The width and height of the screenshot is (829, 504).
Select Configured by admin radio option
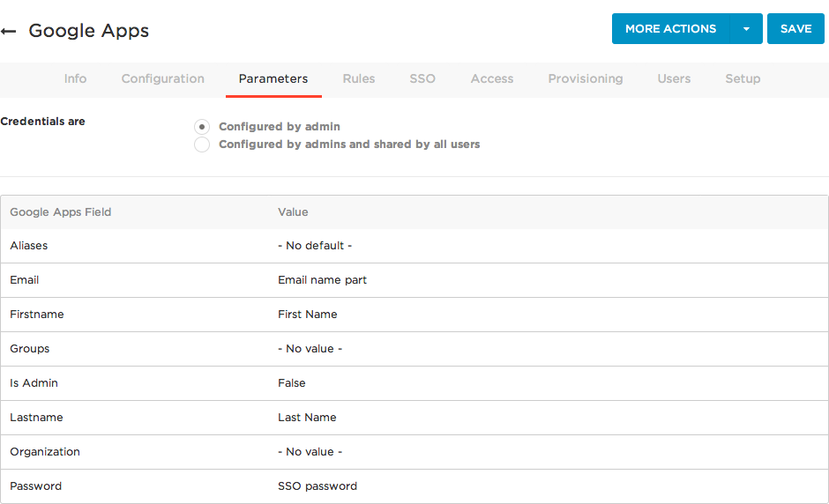point(202,127)
